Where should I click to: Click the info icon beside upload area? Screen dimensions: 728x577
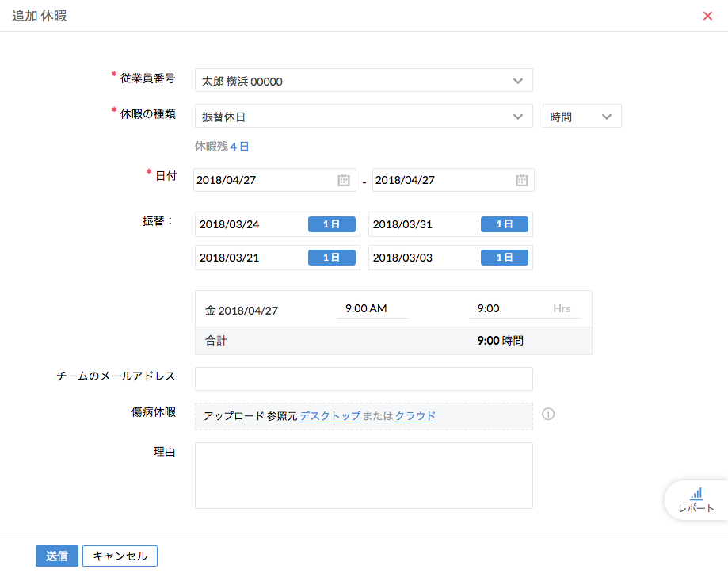(548, 414)
